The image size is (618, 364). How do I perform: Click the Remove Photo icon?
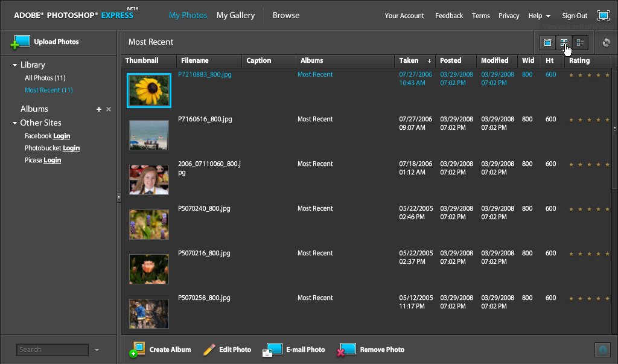(346, 350)
